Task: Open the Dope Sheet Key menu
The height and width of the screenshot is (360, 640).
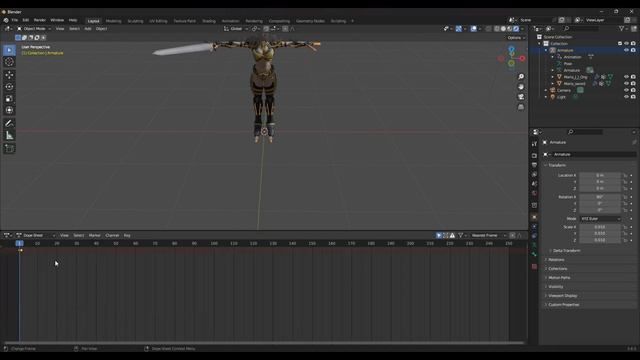Action: click(127, 236)
